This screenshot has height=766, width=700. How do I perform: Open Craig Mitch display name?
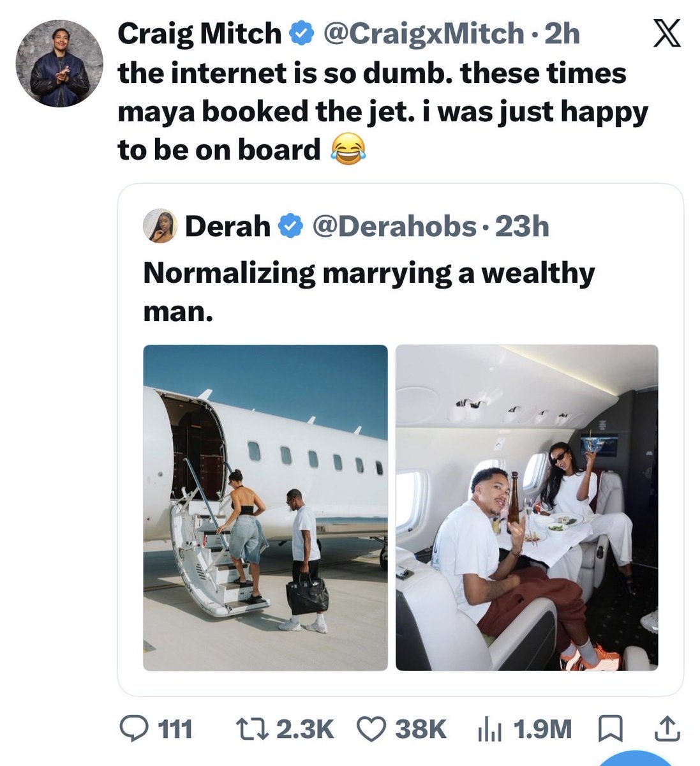[199, 34]
